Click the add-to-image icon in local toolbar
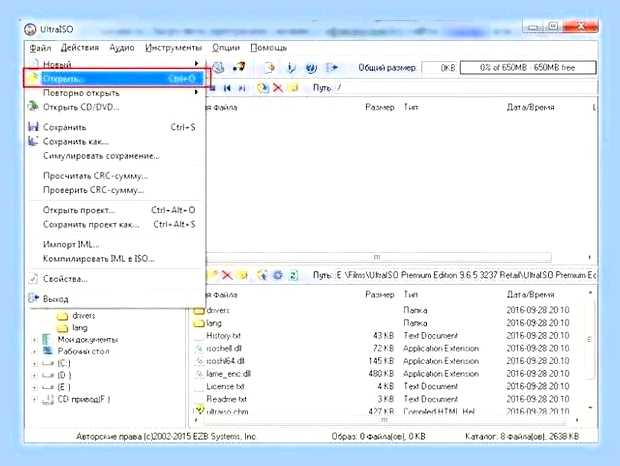This screenshot has height=466, width=620. click(x=262, y=275)
